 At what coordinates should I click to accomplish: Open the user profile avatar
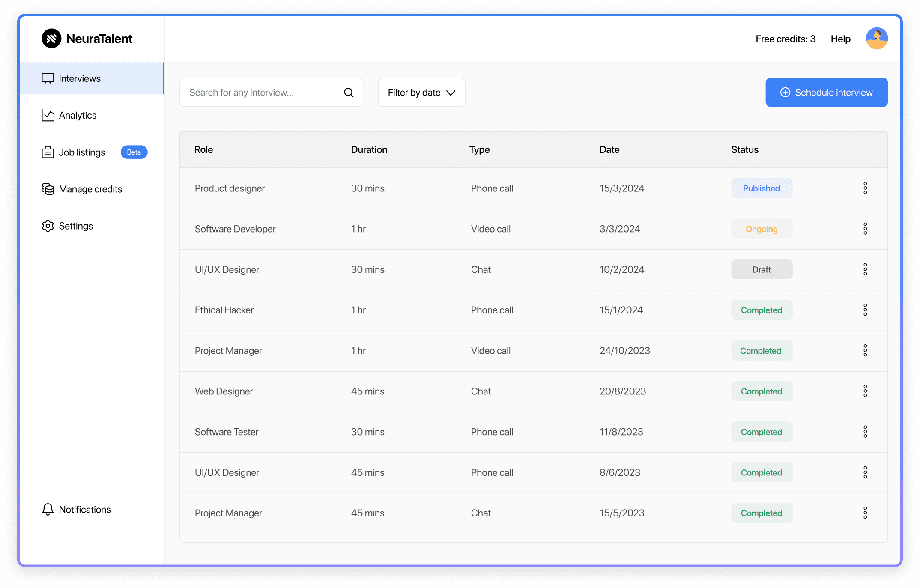(876, 39)
